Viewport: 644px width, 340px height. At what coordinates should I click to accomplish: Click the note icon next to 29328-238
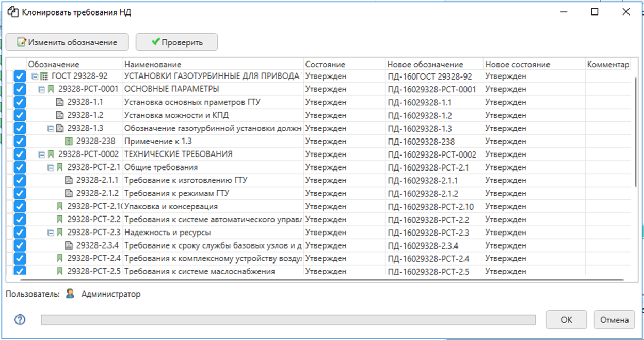click(x=69, y=141)
